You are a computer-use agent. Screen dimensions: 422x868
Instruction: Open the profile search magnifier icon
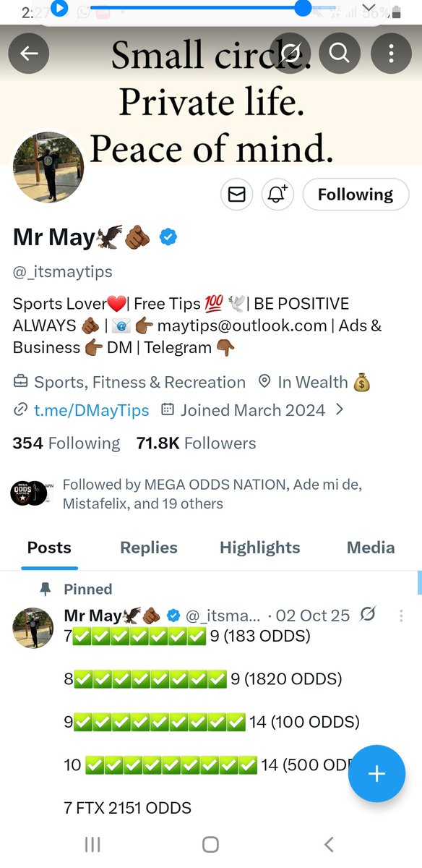(340, 53)
